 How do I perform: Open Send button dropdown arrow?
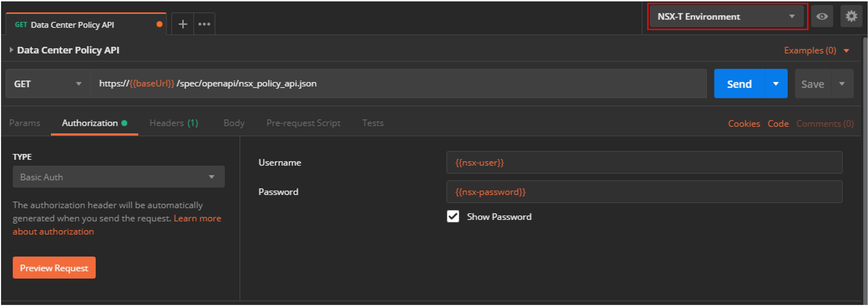point(776,84)
